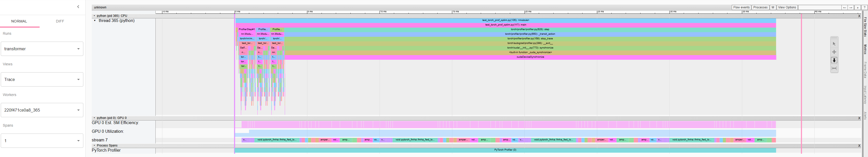
Task: Open the help question mark button
Action: coord(864,7)
